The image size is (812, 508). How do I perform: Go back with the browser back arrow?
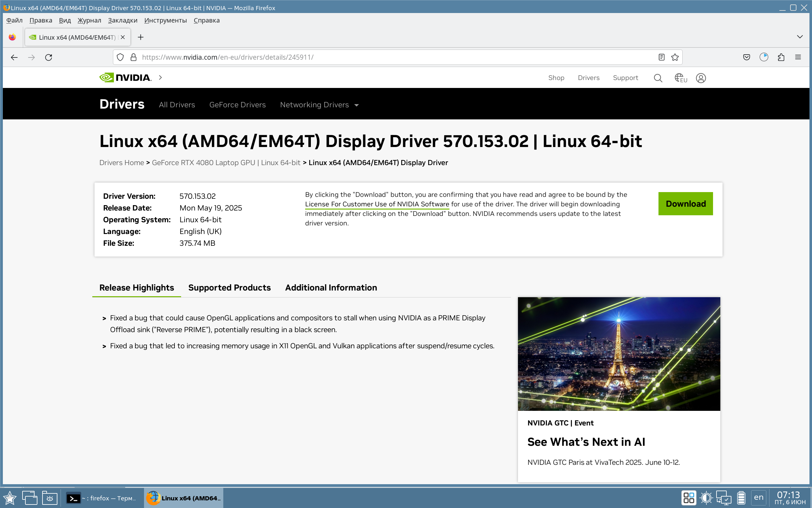(14, 57)
